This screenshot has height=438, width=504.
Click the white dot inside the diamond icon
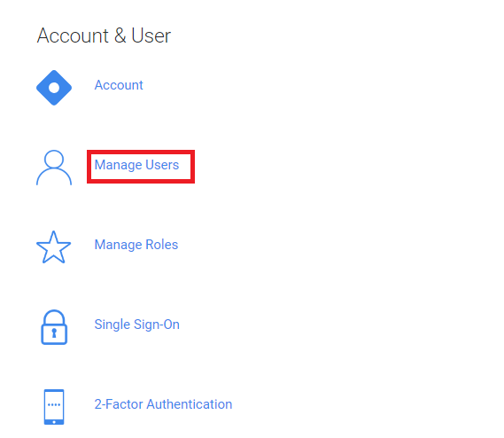(54, 88)
